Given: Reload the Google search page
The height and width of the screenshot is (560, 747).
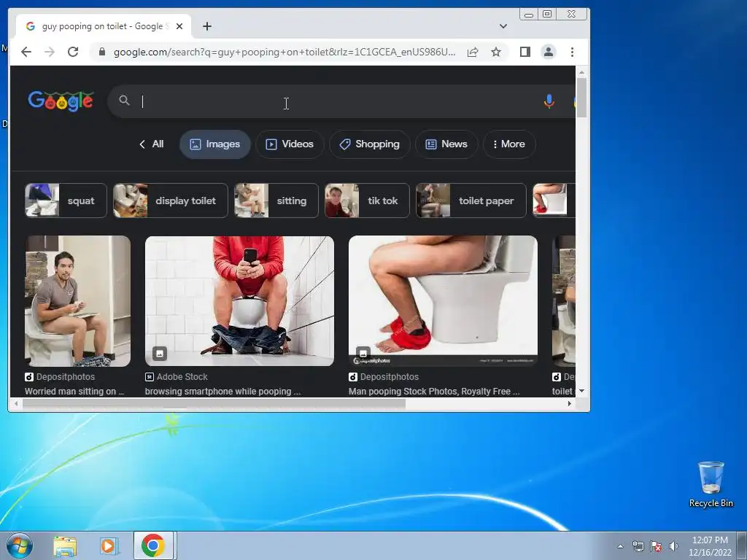Looking at the screenshot, I should [x=73, y=52].
